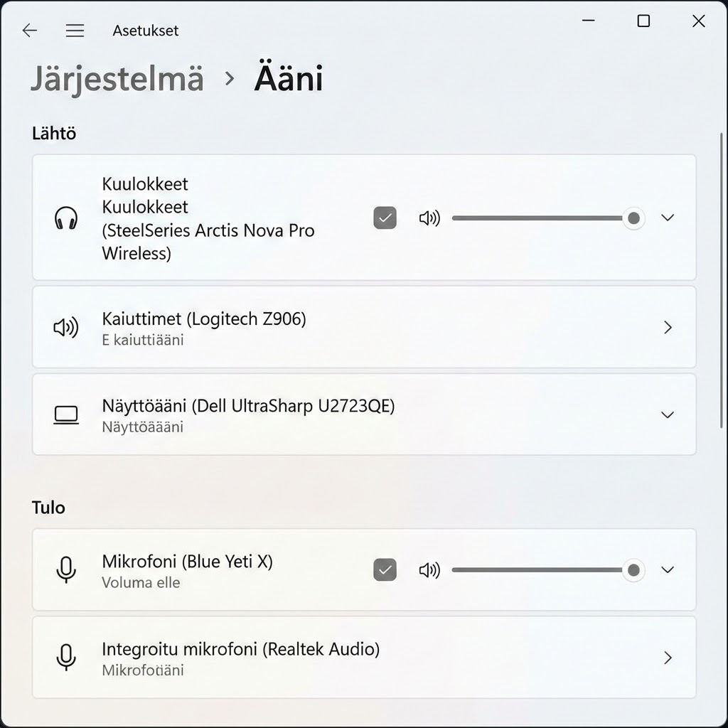The height and width of the screenshot is (728, 728).
Task: Toggle the headphones device selection checkbox
Action: click(x=385, y=218)
